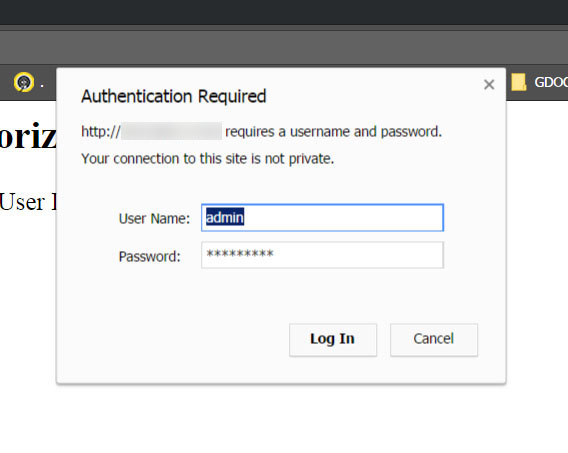Click the Password label
The width and height of the screenshot is (568, 453).
click(150, 257)
